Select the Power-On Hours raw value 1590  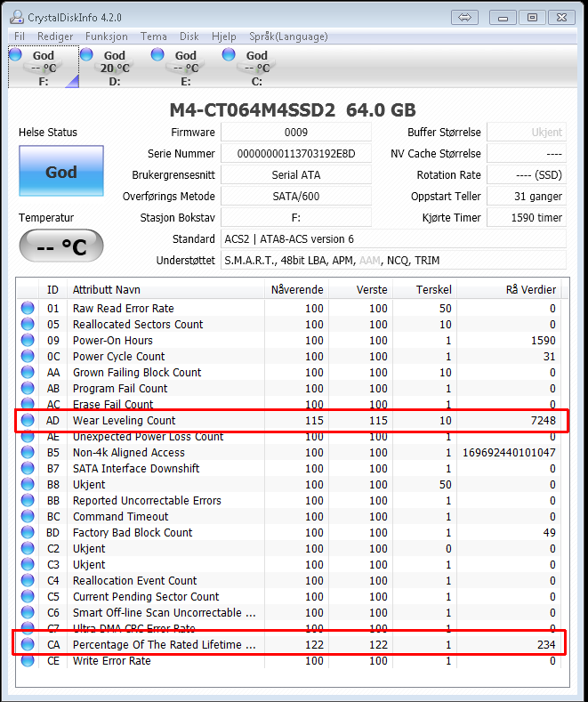point(544,340)
